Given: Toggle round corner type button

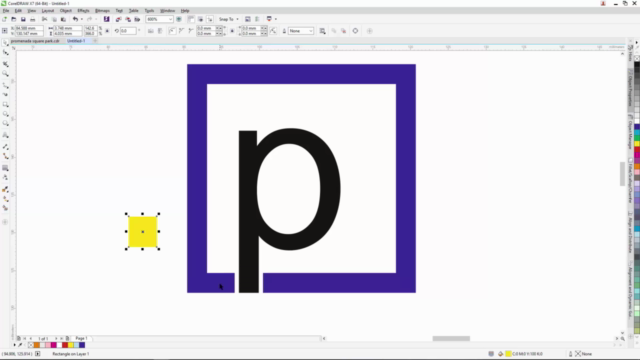Looking at the screenshot, I should coord(172,31).
